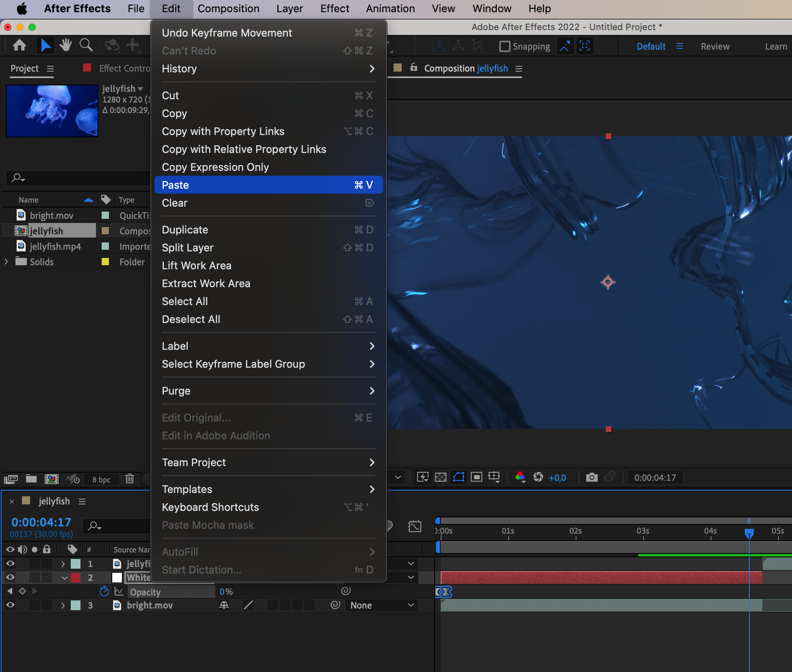Image resolution: width=792 pixels, height=672 pixels.
Task: Open parent dropdown showing None for bright.mov
Action: 382,605
